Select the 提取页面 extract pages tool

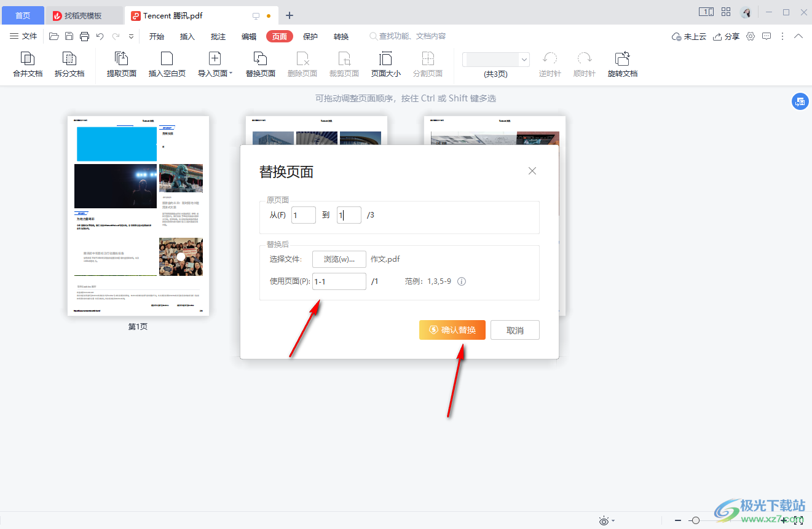(x=122, y=65)
